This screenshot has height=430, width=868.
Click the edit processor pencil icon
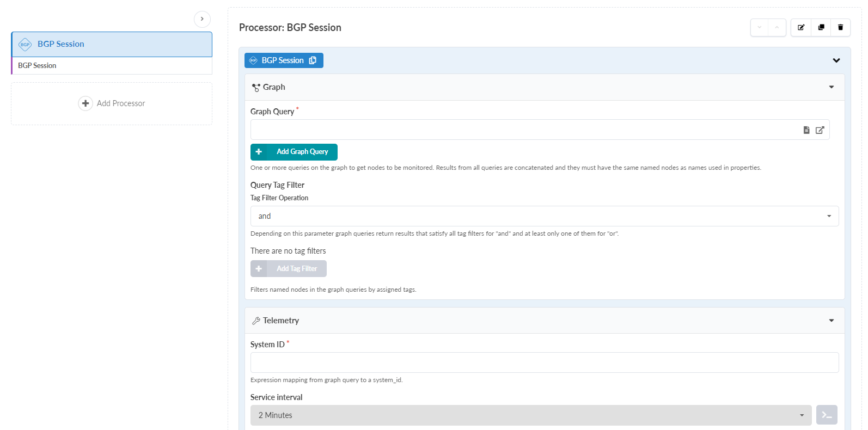(801, 27)
